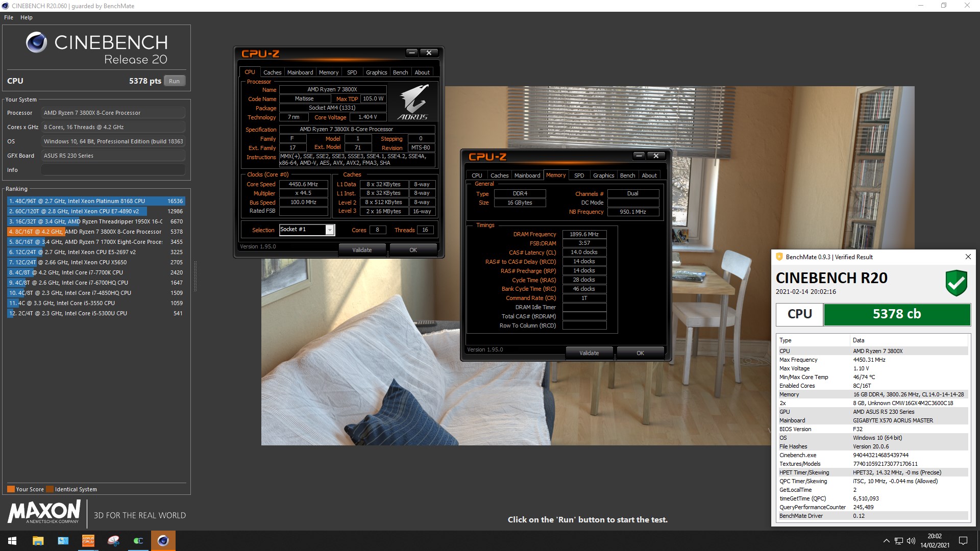Show hidden tray icons chevron
This screenshot has width=980, height=551.
click(x=887, y=541)
